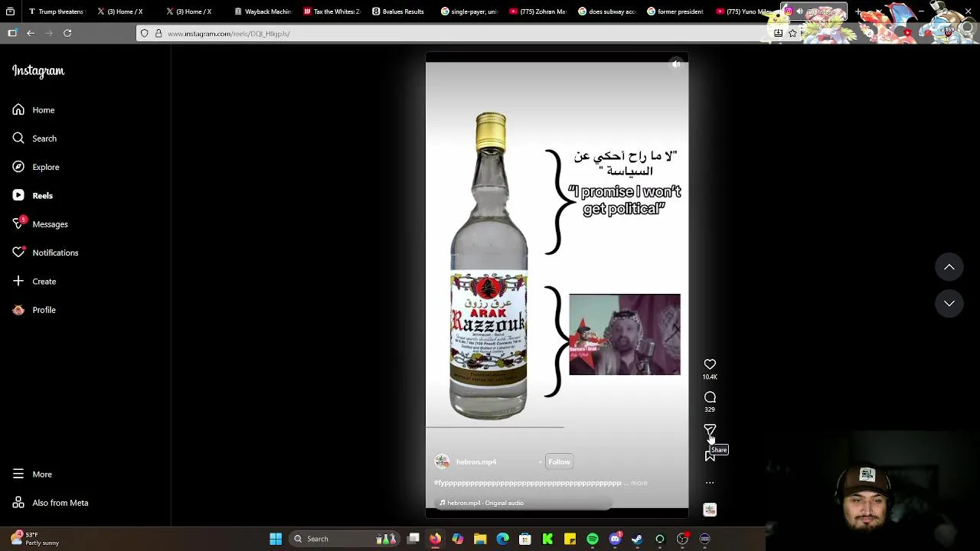Open Task View on the taskbar
980x551 pixels.
click(x=413, y=539)
